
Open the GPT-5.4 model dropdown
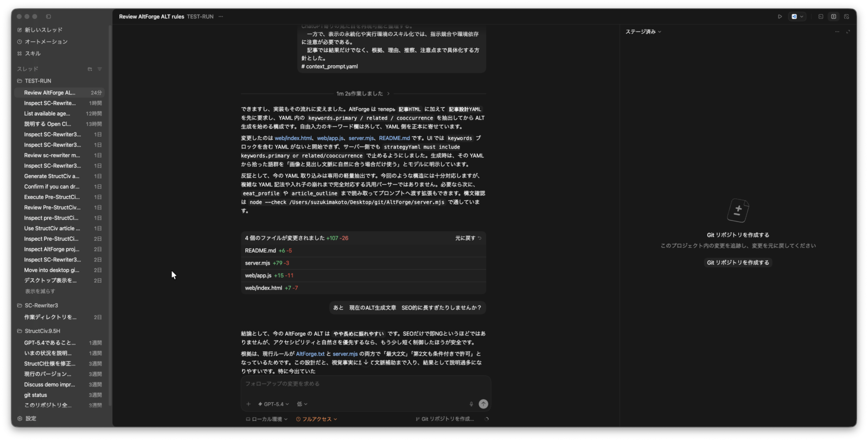pos(273,404)
